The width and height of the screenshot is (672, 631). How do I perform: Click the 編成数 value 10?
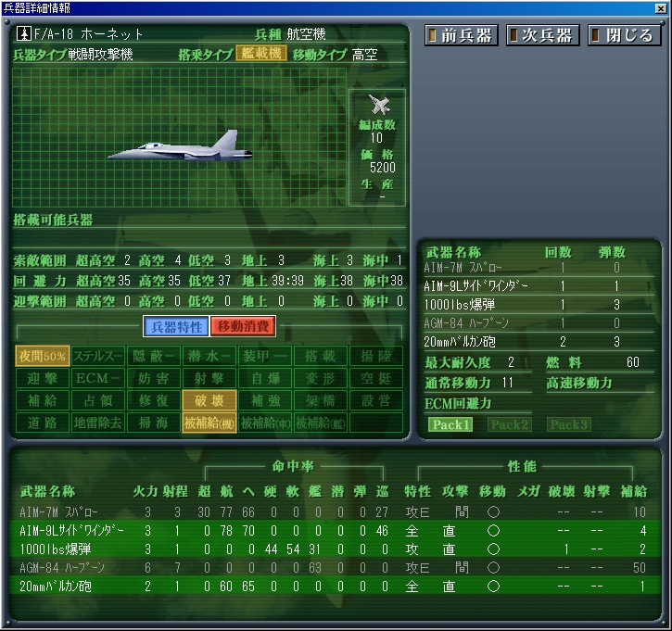click(x=376, y=138)
